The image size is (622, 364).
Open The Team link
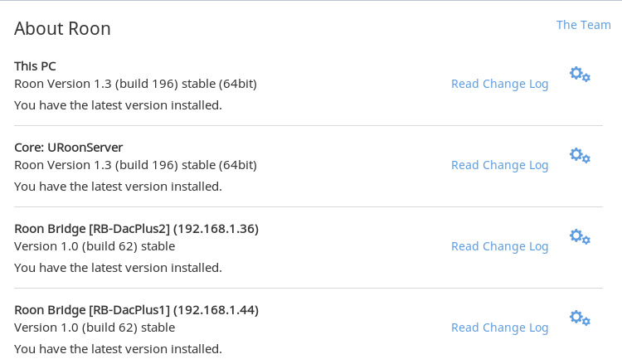584,25
